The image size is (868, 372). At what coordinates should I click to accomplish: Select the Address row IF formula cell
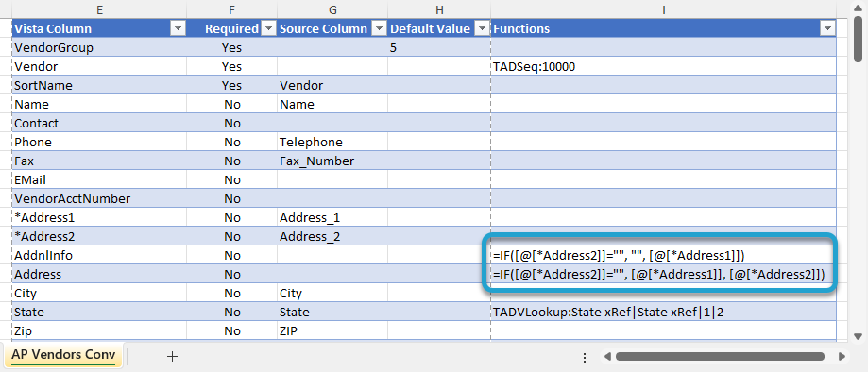(x=663, y=274)
